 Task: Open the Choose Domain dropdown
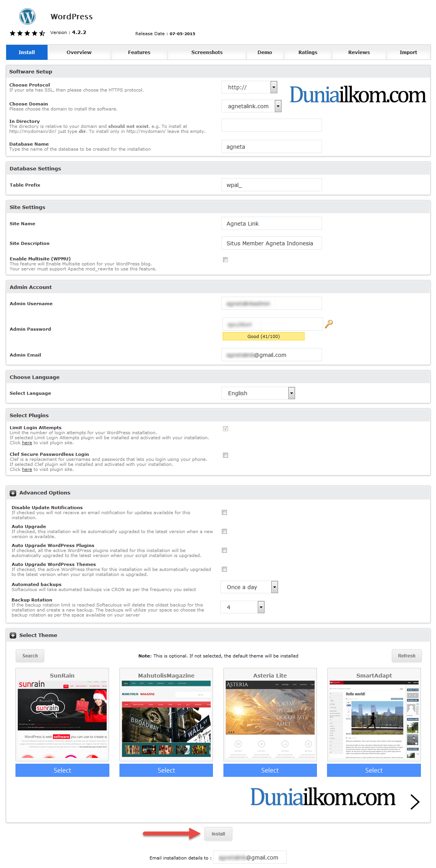pos(252,106)
